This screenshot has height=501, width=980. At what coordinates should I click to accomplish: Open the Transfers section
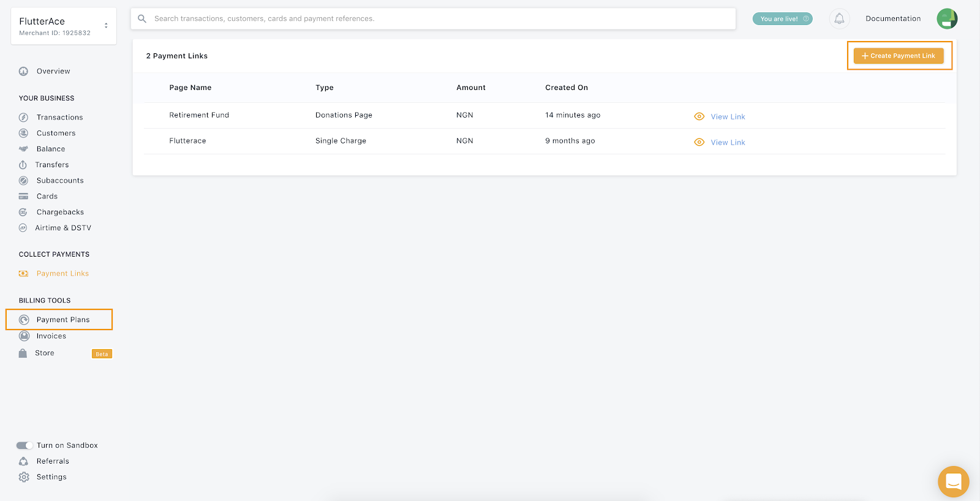(x=52, y=165)
